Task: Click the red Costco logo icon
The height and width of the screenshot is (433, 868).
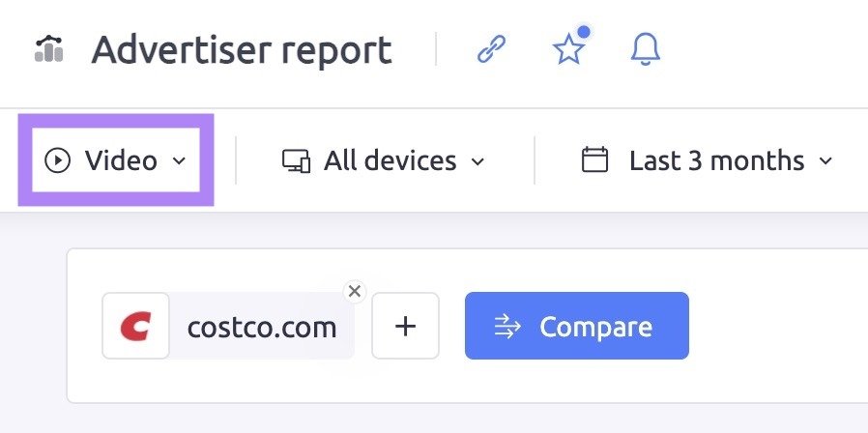Action: point(135,326)
